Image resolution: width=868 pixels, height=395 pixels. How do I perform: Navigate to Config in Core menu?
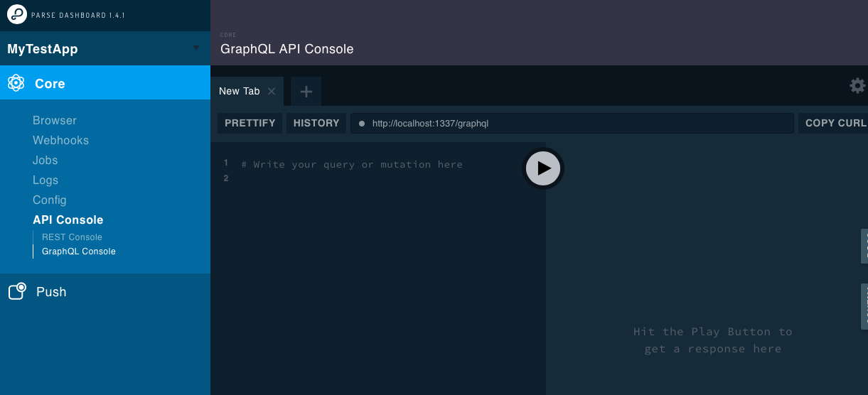point(50,200)
